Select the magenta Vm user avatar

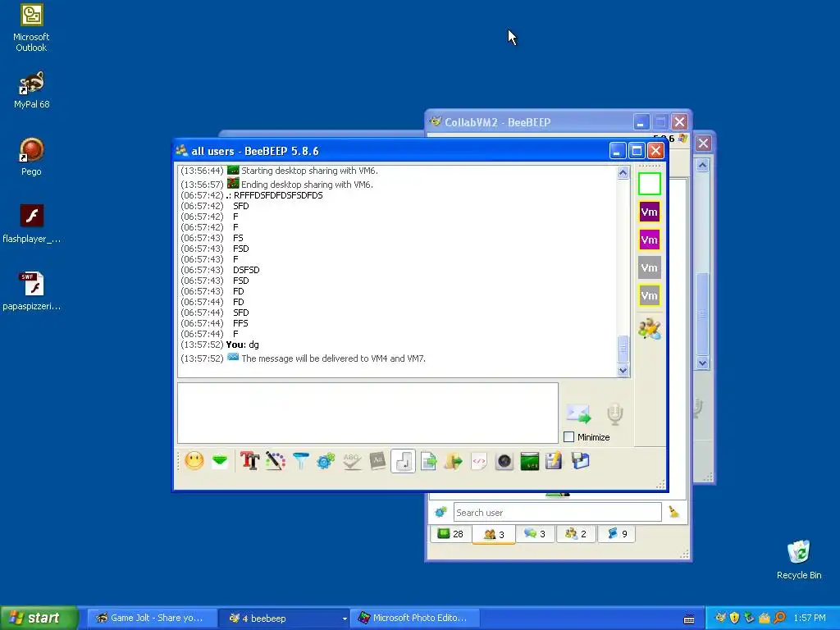650,240
